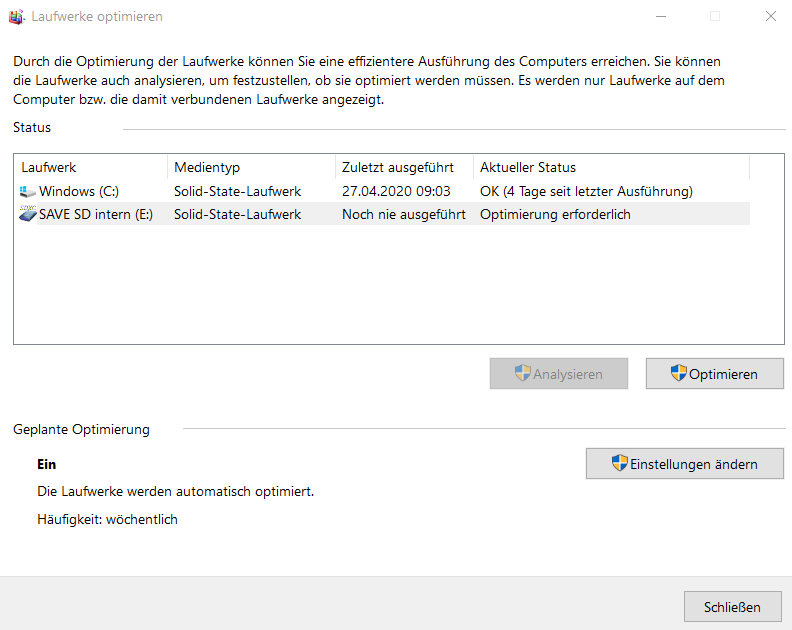Viewport: 792px width, 630px height.
Task: Select the SAVE SD intern (E:) drive icon
Action: pyautogui.click(x=27, y=214)
